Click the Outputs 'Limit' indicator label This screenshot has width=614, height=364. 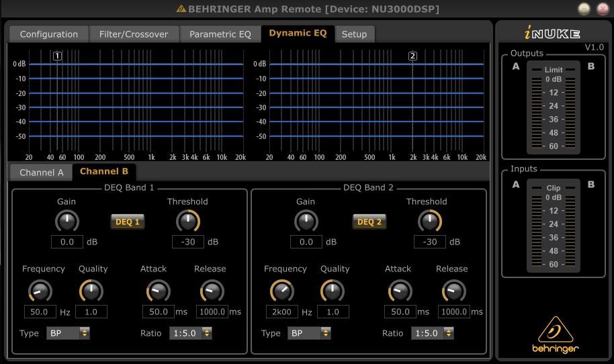click(x=554, y=70)
